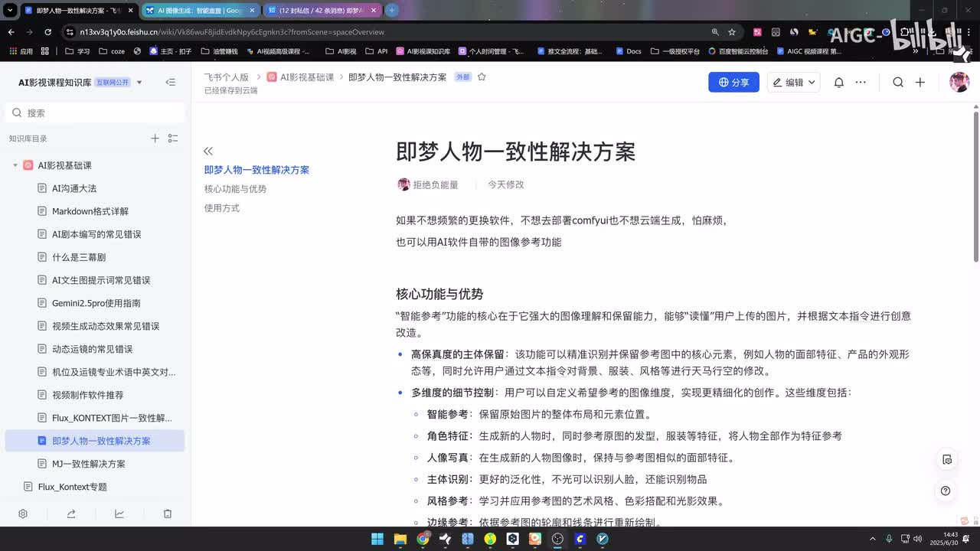This screenshot has height=551, width=980.
Task: Click the blue 分享 button
Action: point(733,82)
